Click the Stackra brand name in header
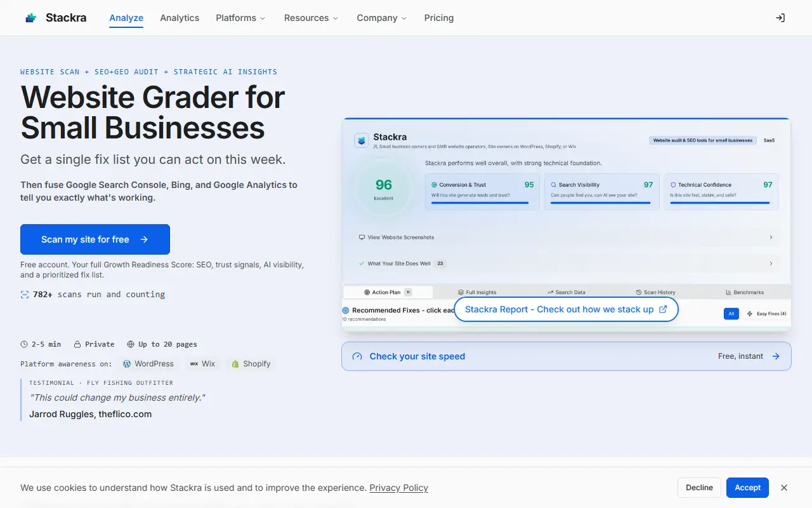This screenshot has width=812, height=508. (66, 18)
